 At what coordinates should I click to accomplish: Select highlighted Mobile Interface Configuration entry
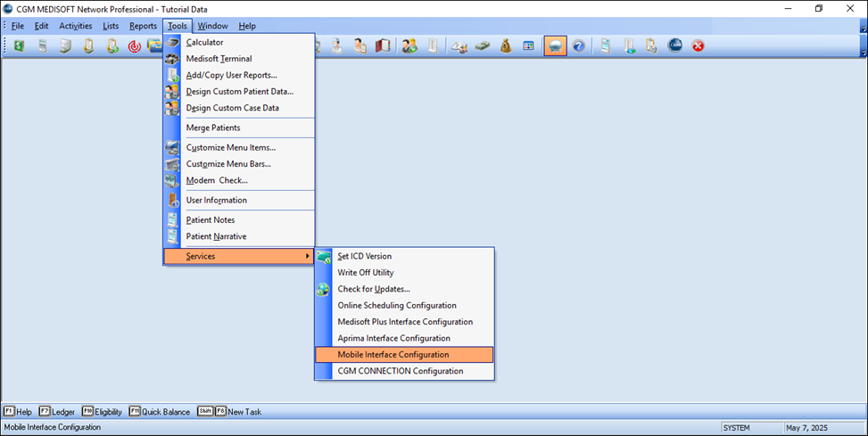pos(404,355)
